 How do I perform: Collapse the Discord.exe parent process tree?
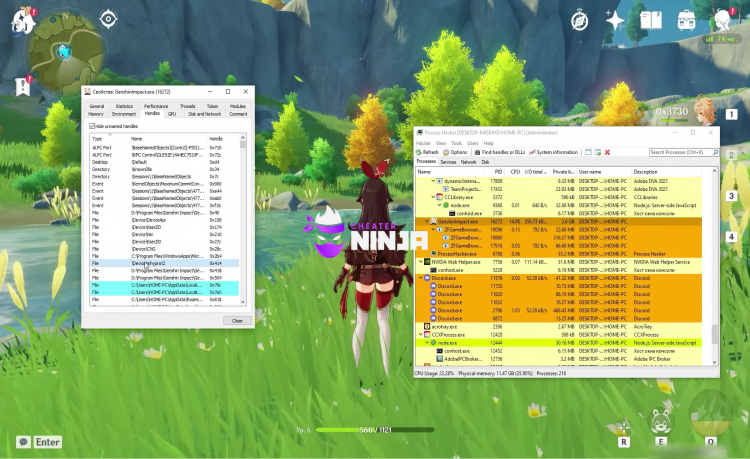[421, 278]
